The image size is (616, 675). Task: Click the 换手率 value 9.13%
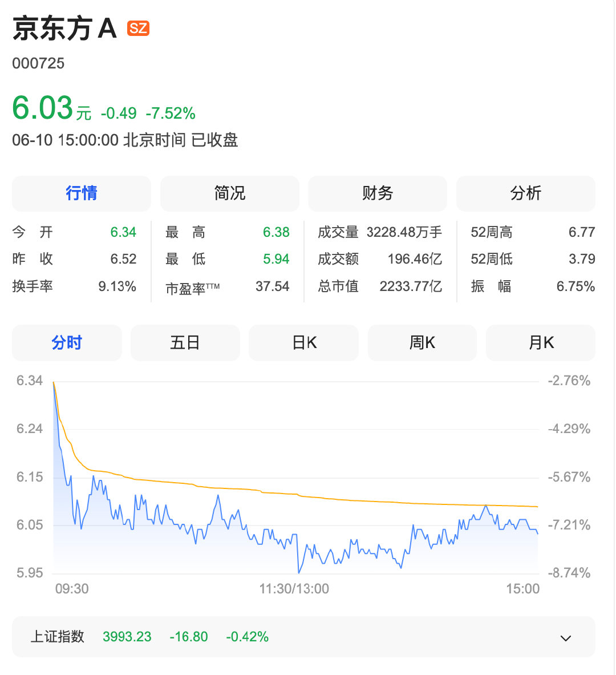117,286
